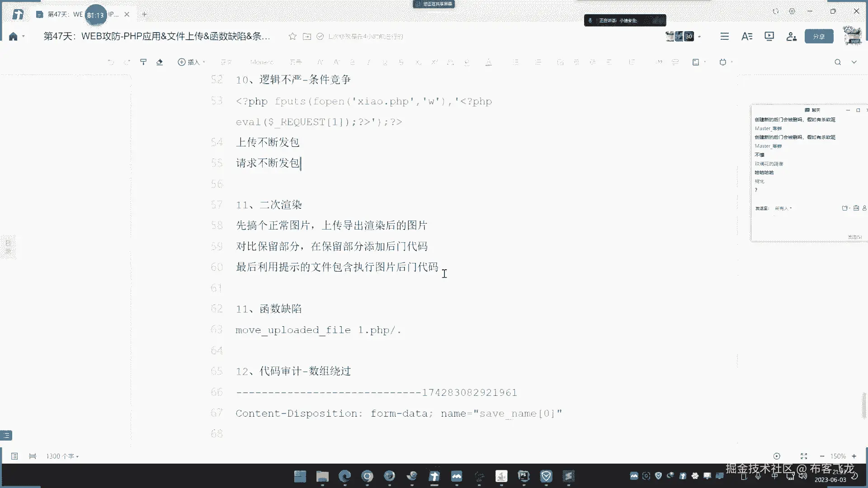868x488 pixels.
Task: Toggle the outline panel at bottom left
Action: pos(6,436)
